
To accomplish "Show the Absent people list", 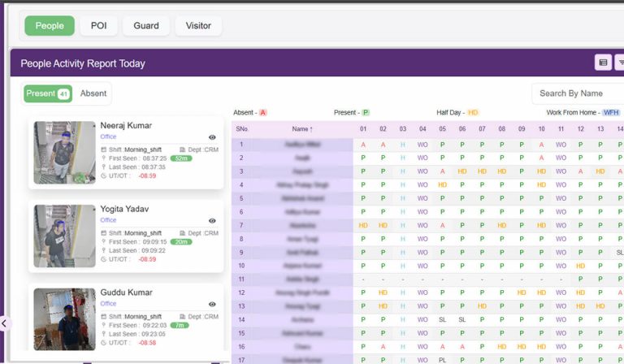I will (x=93, y=93).
